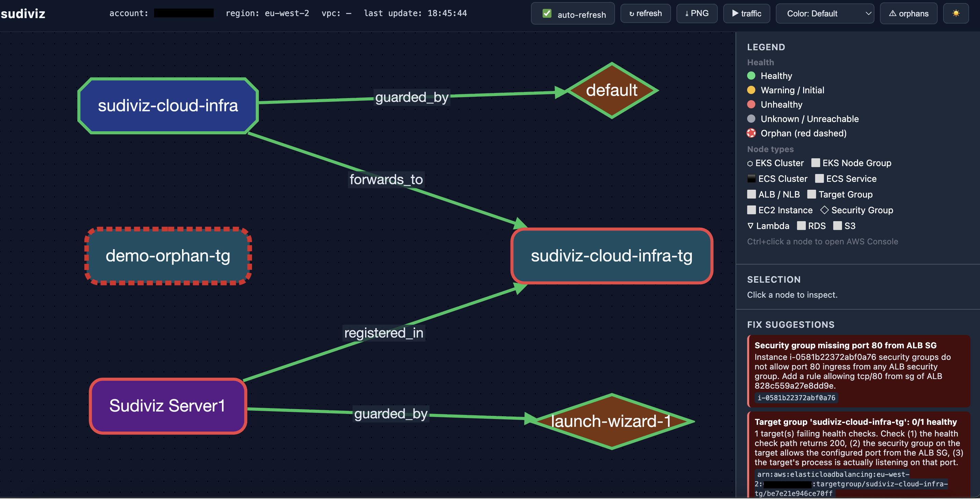Click the redacted account value
980x499 pixels.
coord(184,13)
